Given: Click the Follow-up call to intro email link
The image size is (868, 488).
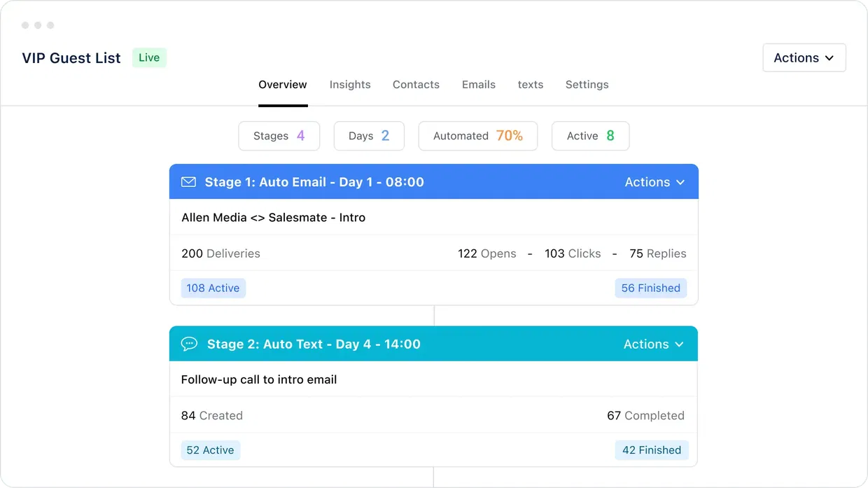Looking at the screenshot, I should tap(259, 379).
